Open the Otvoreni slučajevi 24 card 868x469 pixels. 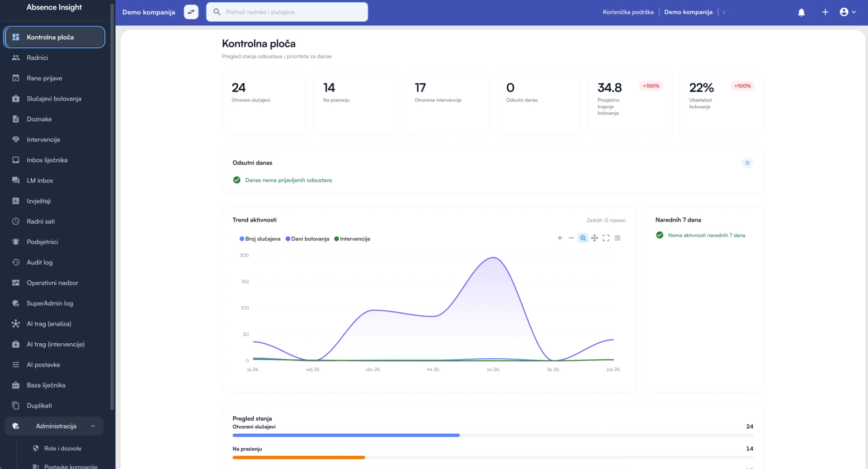pos(264,104)
